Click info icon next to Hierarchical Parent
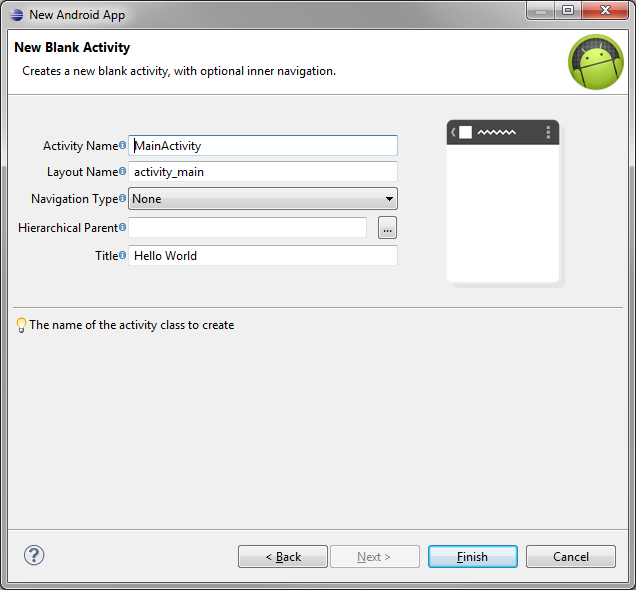636x590 pixels. pos(122,227)
